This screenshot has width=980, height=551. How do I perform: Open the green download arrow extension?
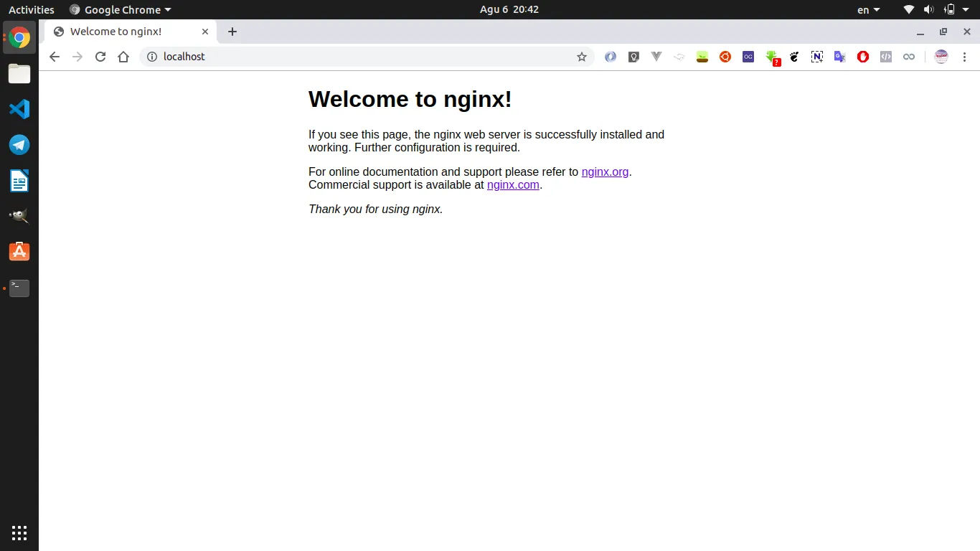pos(772,57)
